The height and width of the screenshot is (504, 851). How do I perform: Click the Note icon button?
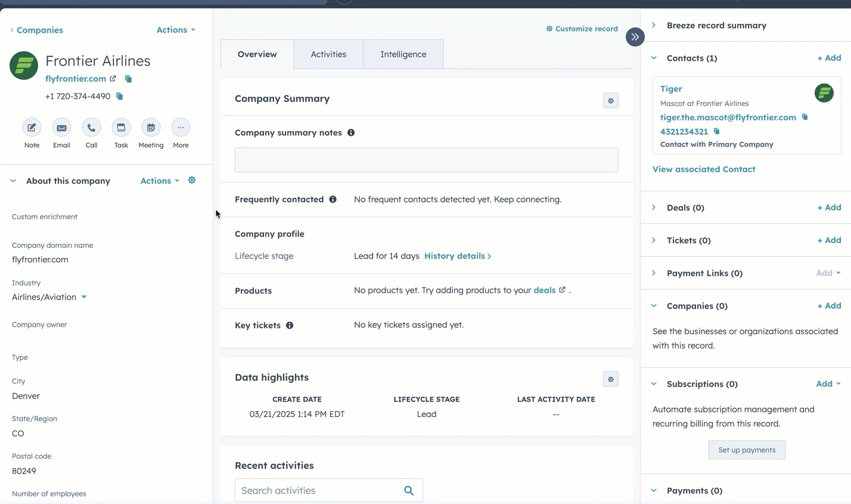32,127
